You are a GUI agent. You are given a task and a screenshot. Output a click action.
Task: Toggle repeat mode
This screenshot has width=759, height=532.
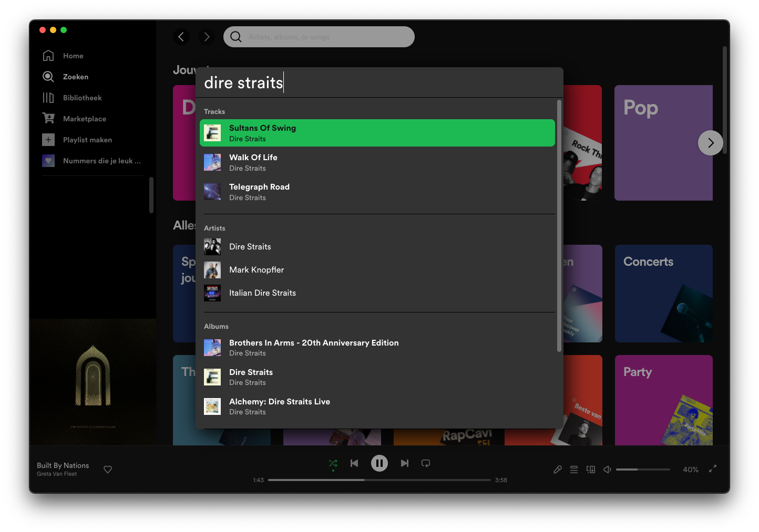tap(426, 463)
